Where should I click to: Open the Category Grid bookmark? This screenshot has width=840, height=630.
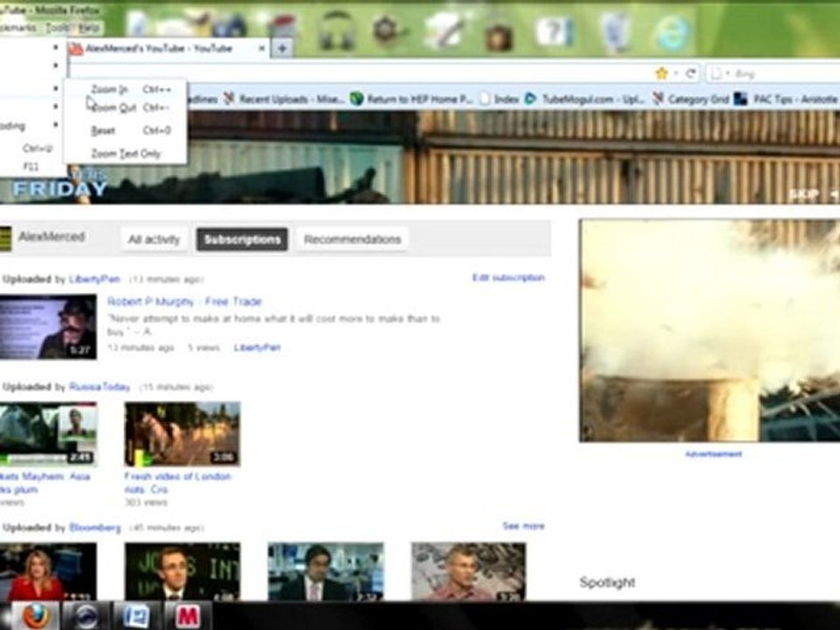click(691, 99)
